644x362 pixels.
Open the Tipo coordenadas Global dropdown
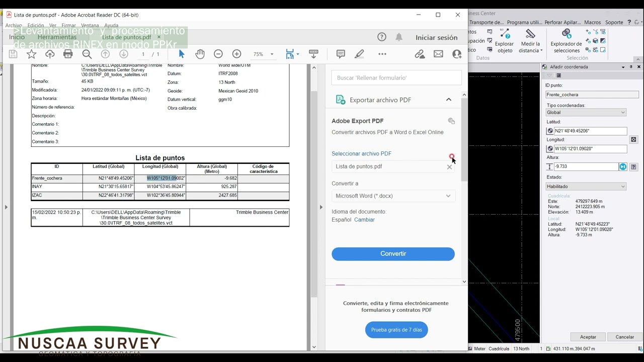[586, 113]
